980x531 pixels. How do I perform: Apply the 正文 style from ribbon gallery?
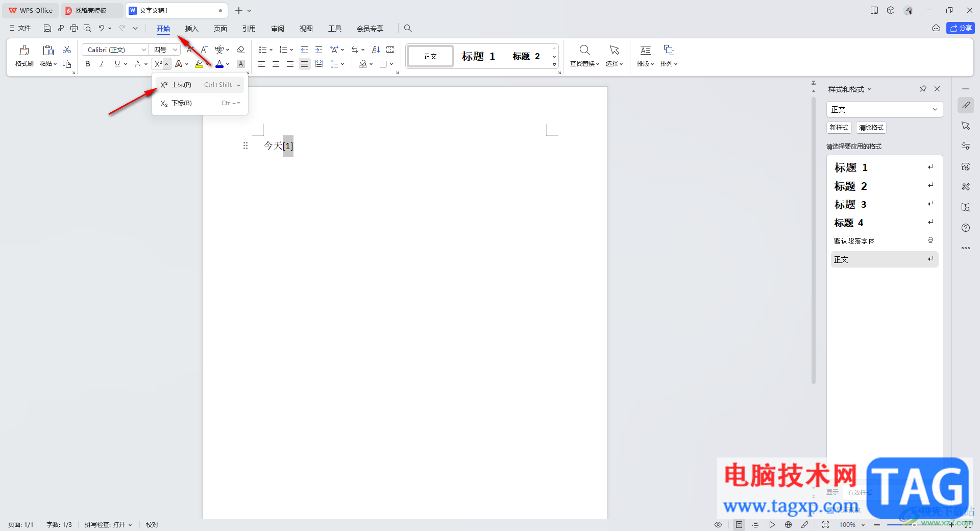[430, 56]
